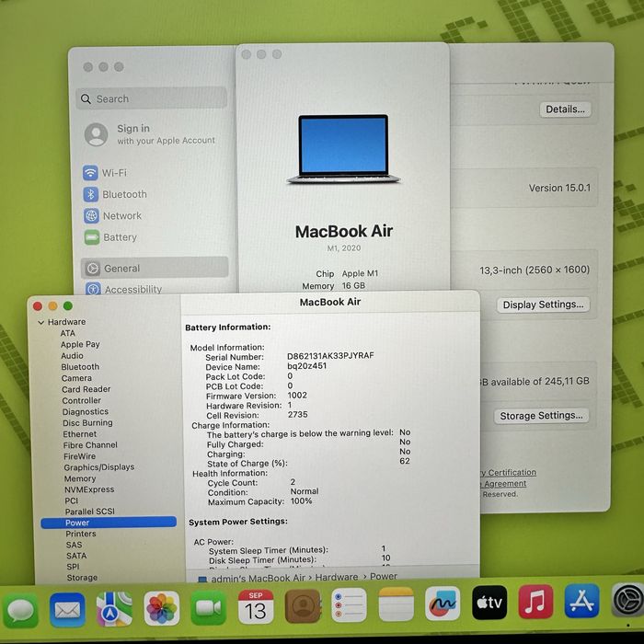Select Disc Burning in Hardware list
This screenshot has width=644, height=644.
tap(87, 422)
